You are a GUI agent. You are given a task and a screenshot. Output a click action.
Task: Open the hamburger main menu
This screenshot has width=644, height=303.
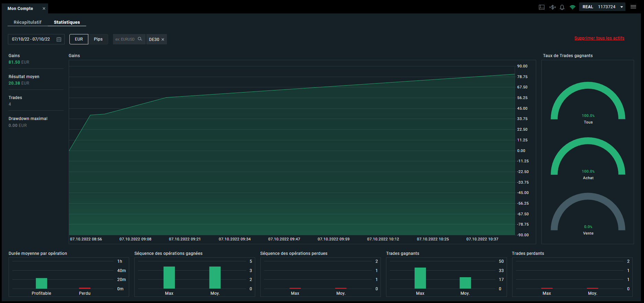click(633, 7)
